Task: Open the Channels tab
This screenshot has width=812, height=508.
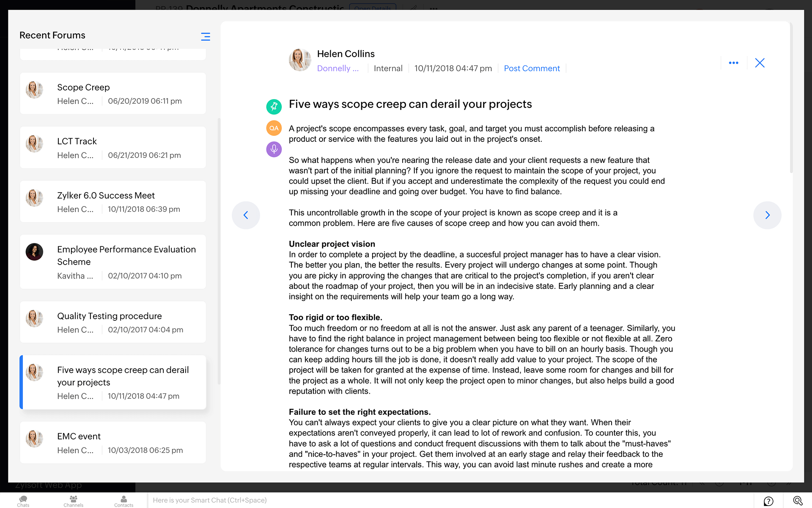Action: pyautogui.click(x=73, y=501)
